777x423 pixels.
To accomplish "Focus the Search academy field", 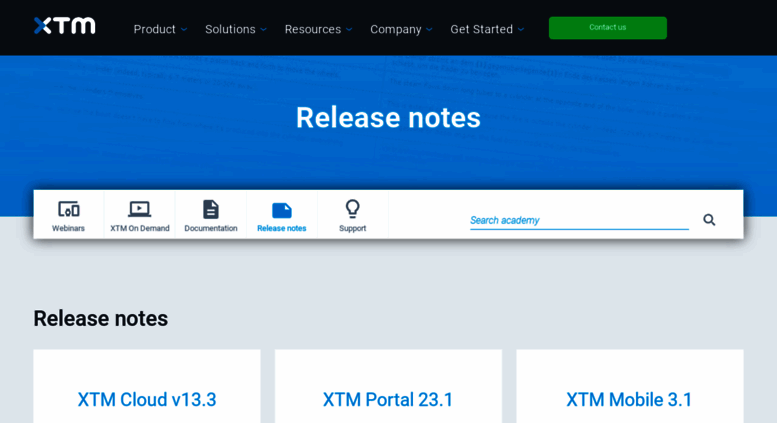I will pyautogui.click(x=579, y=220).
